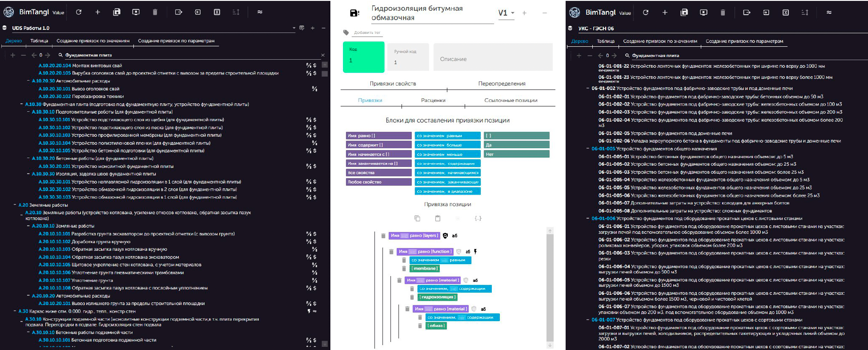Image resolution: width=868 pixels, height=350 pixels.
Task: Click refresh icon in right BimTangl toolbar
Action: tap(645, 12)
